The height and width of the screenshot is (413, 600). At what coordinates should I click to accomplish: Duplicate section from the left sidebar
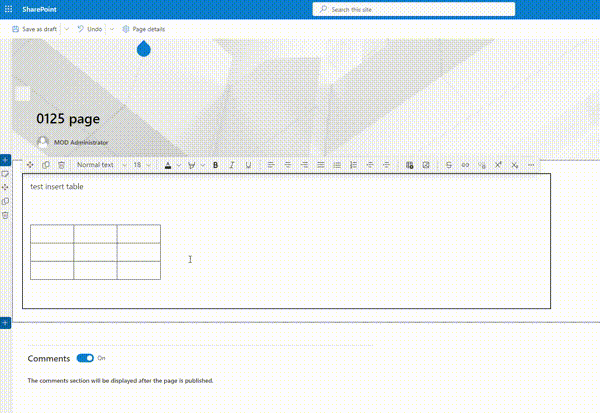(5, 201)
